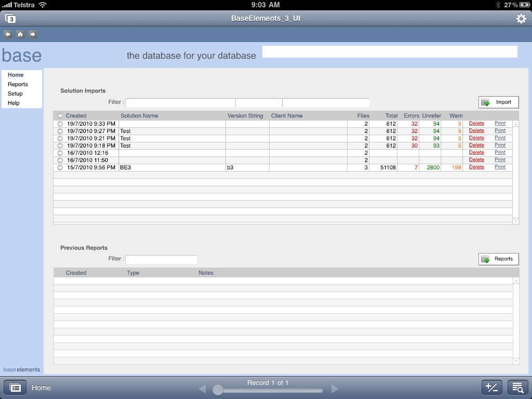Go to the previous record arrow
The image size is (532, 399).
tap(202, 389)
